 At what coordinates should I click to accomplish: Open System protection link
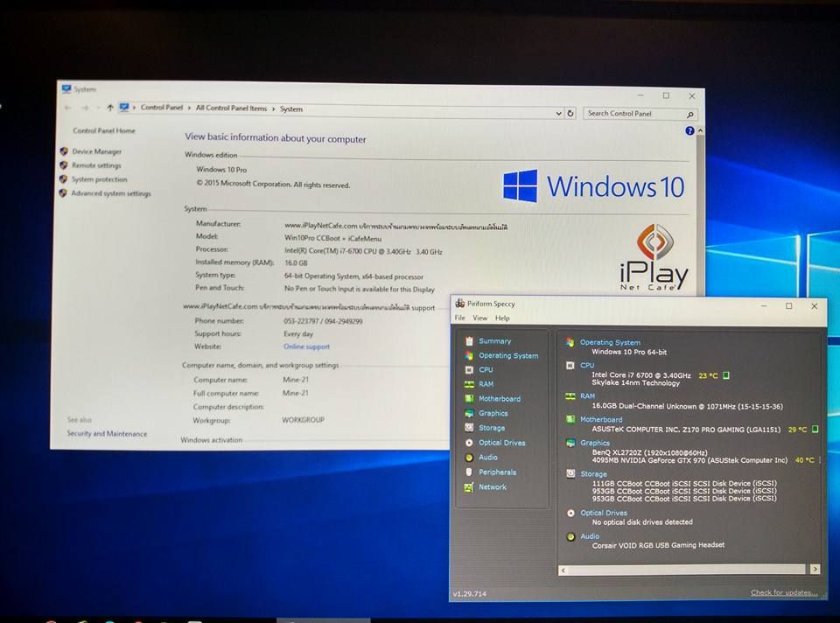click(x=99, y=179)
